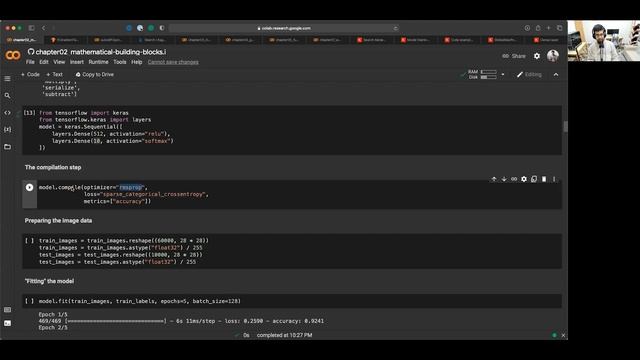
Task: Open the Editing mode dropdown
Action: (529, 75)
